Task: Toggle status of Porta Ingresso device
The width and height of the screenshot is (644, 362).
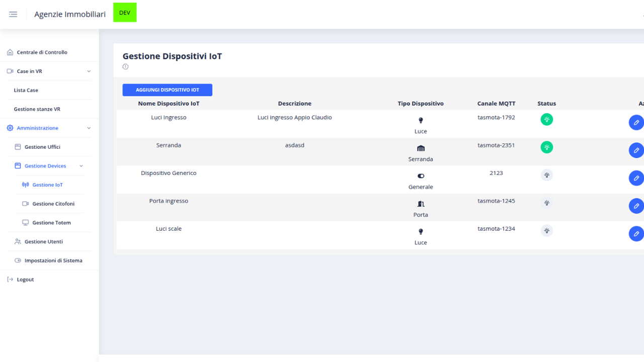Action: click(x=546, y=203)
